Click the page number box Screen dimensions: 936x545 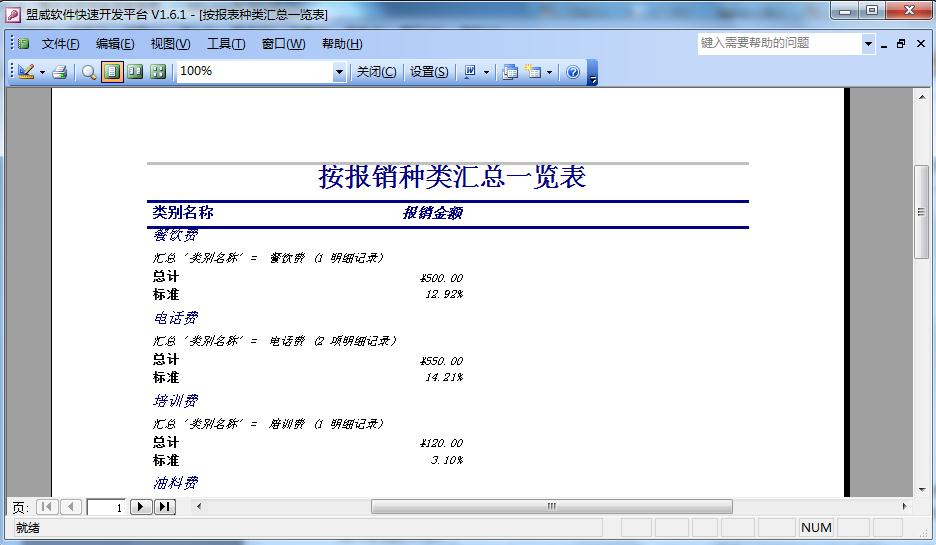tap(106, 507)
